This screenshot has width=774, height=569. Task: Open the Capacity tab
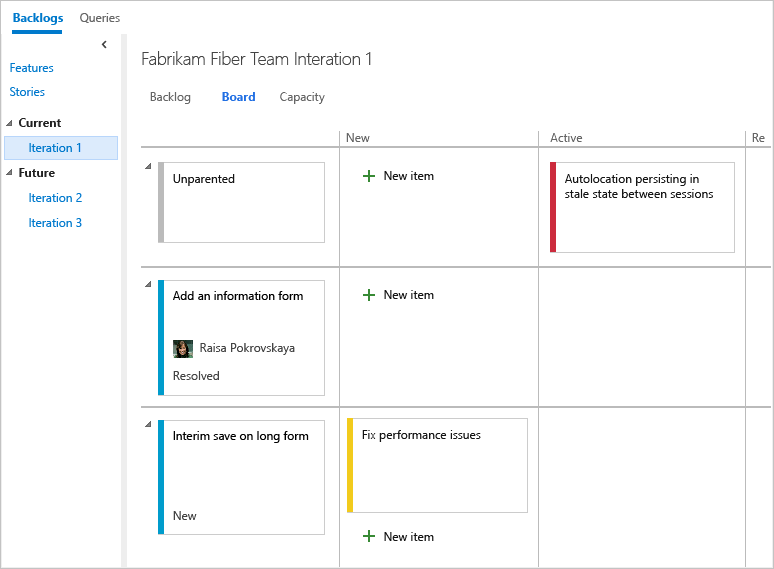302,97
